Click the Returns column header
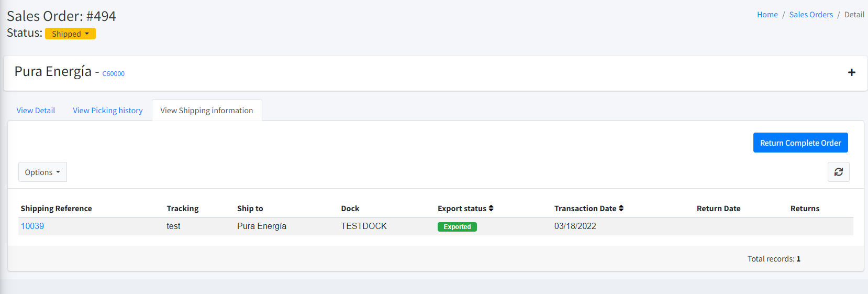The image size is (868, 294). (x=804, y=209)
